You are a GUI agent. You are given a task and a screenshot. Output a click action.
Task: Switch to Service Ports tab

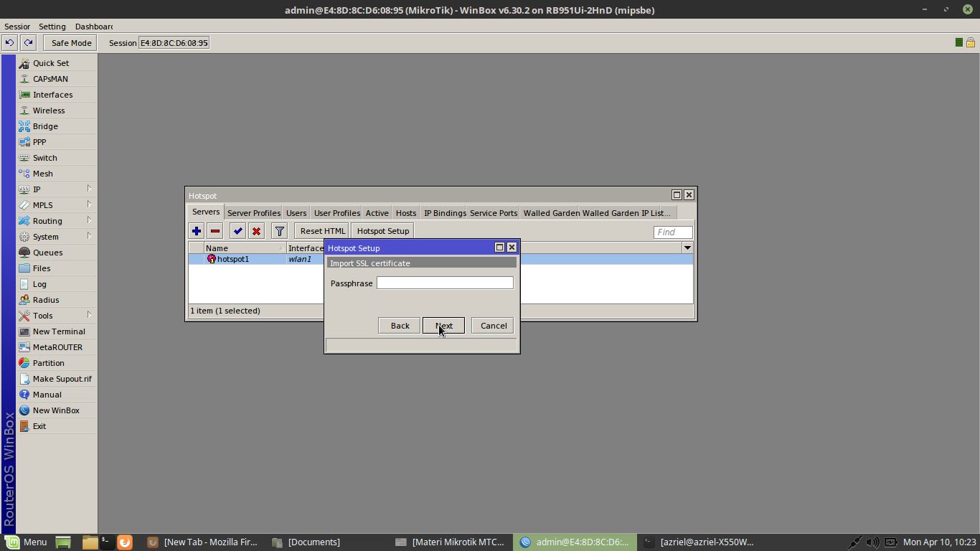coord(494,213)
